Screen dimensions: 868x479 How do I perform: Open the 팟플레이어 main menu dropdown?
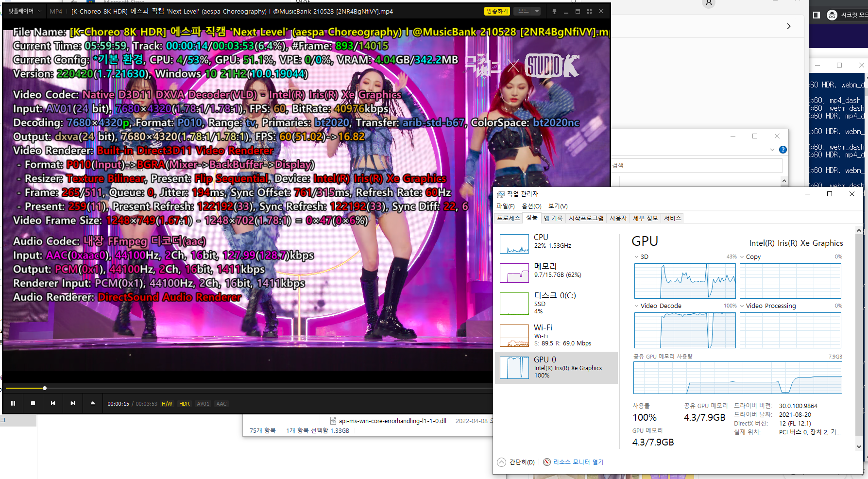[25, 11]
